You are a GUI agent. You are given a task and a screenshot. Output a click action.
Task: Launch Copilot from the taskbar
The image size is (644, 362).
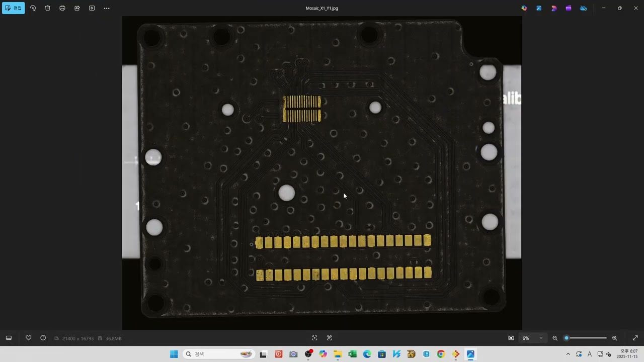(x=323, y=354)
